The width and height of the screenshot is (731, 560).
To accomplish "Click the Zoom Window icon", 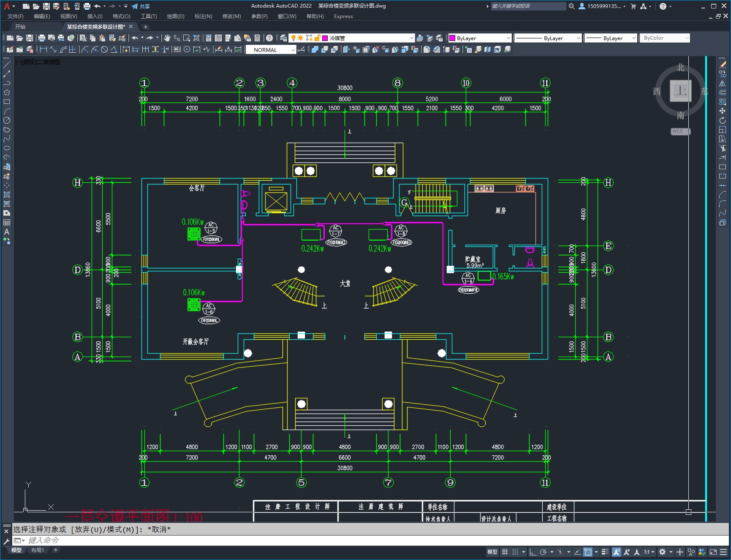I will 186,38.
